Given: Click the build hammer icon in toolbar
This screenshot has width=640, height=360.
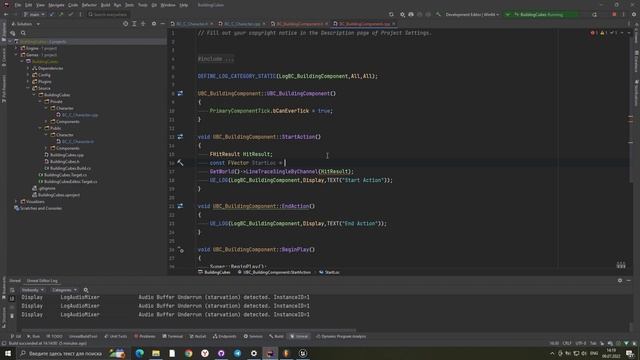Looking at the screenshot, I should [x=438, y=14].
